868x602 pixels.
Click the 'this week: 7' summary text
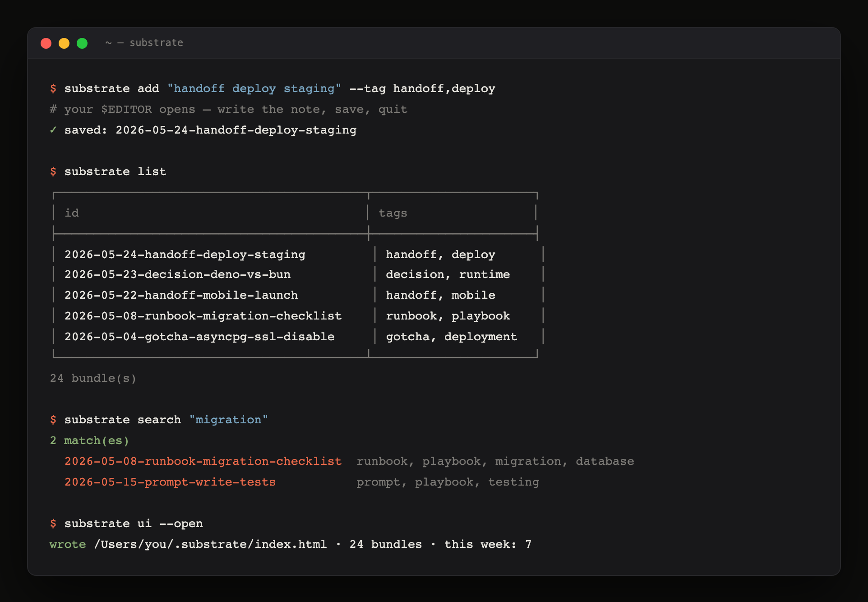[488, 544]
